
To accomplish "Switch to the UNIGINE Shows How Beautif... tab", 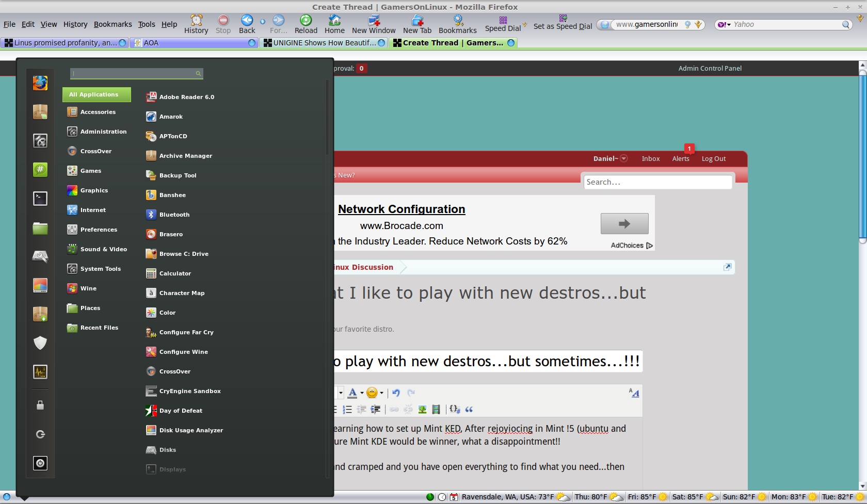I will 324,43.
